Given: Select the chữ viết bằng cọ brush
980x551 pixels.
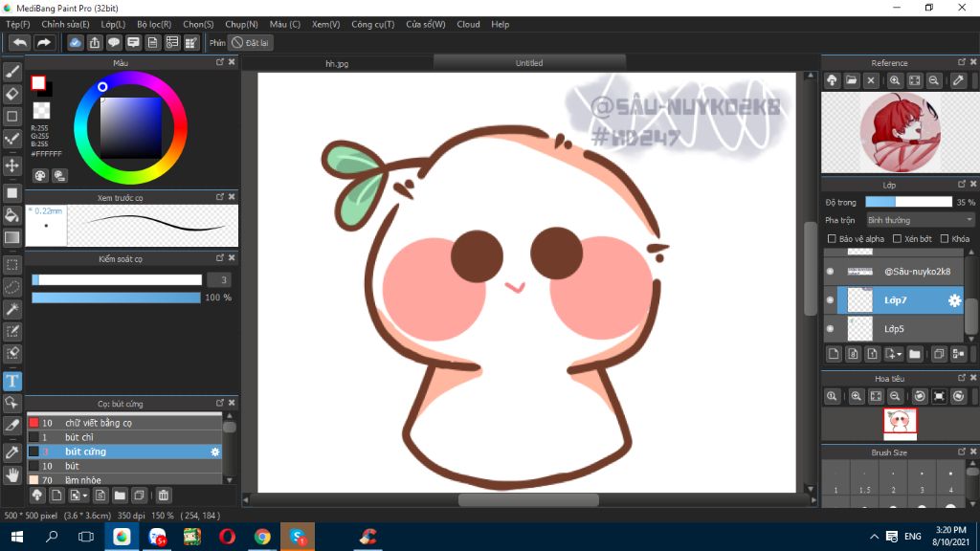Looking at the screenshot, I should tap(124, 423).
